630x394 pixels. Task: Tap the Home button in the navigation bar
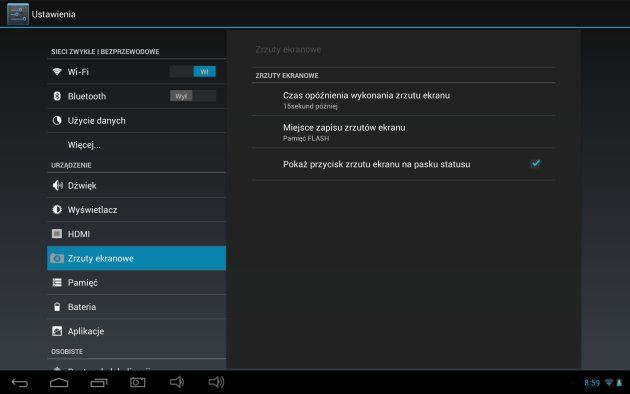pyautogui.click(x=59, y=382)
